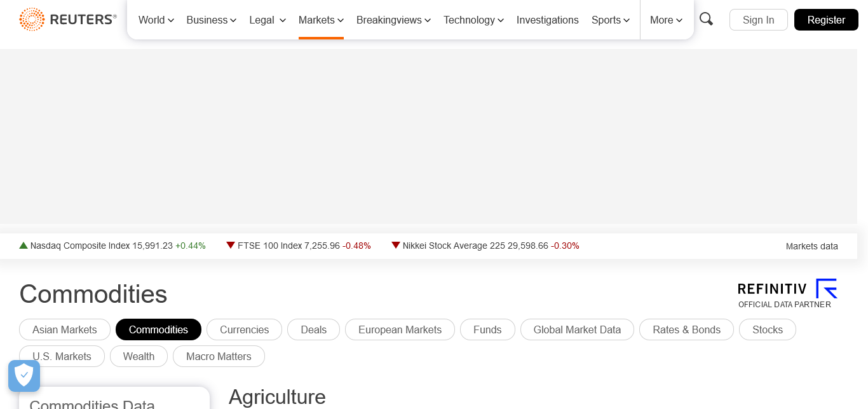This screenshot has height=409, width=868.
Task: Expand the World menu dropdown
Action: coord(156,20)
